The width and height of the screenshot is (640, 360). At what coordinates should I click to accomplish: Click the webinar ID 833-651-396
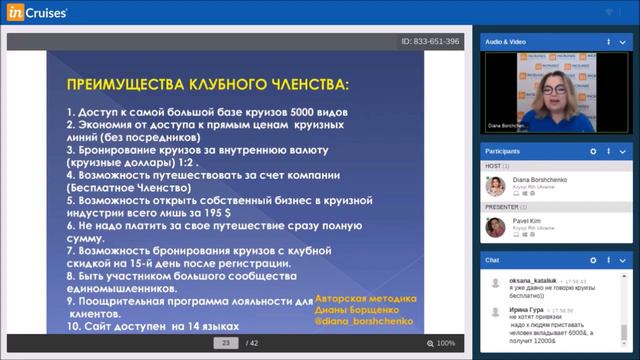[430, 42]
